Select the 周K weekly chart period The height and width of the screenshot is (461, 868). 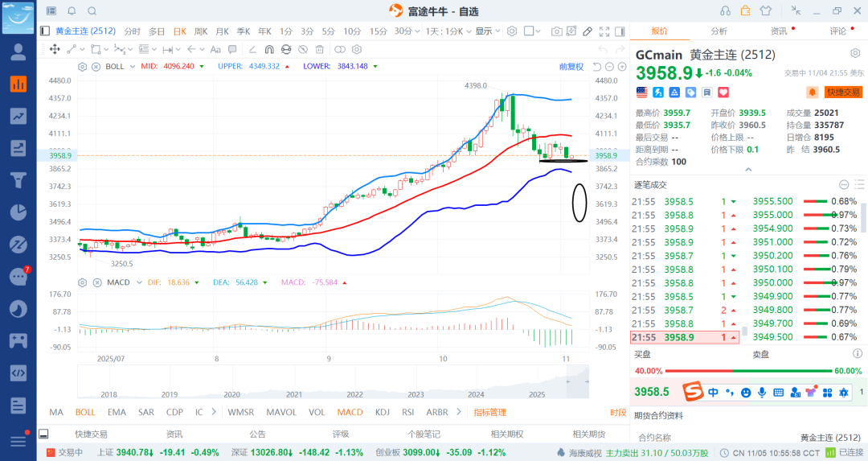tap(201, 31)
